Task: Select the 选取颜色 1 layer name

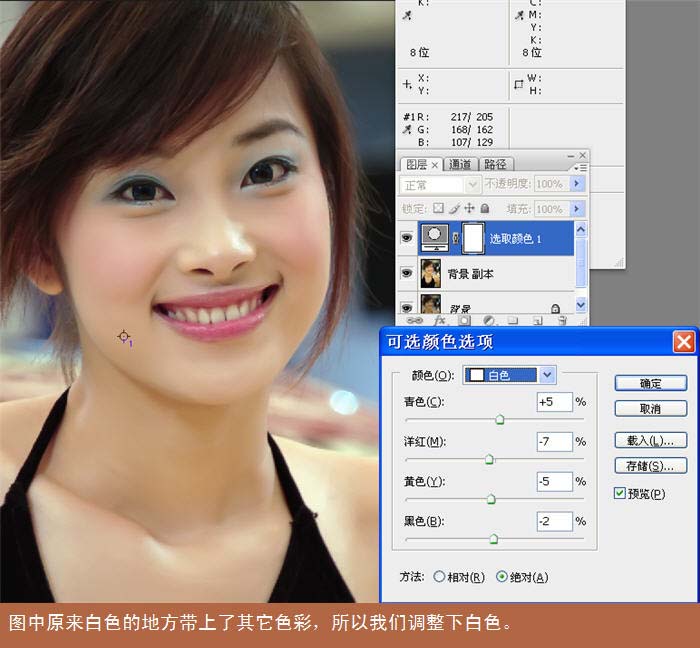Action: coord(515,239)
